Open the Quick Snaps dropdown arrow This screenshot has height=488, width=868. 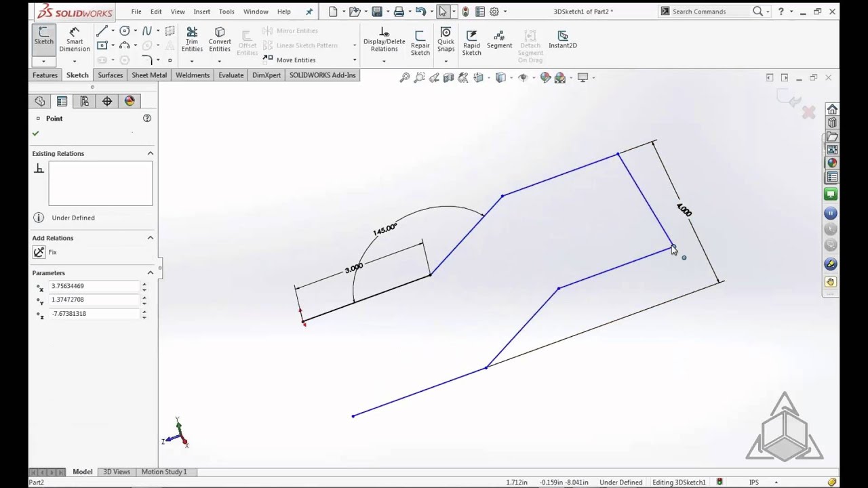(446, 61)
